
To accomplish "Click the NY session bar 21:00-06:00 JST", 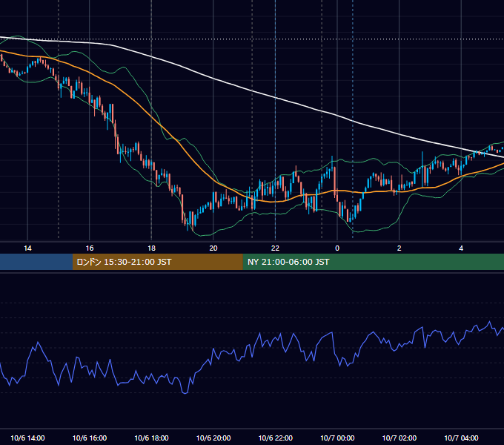I will 373,262.
